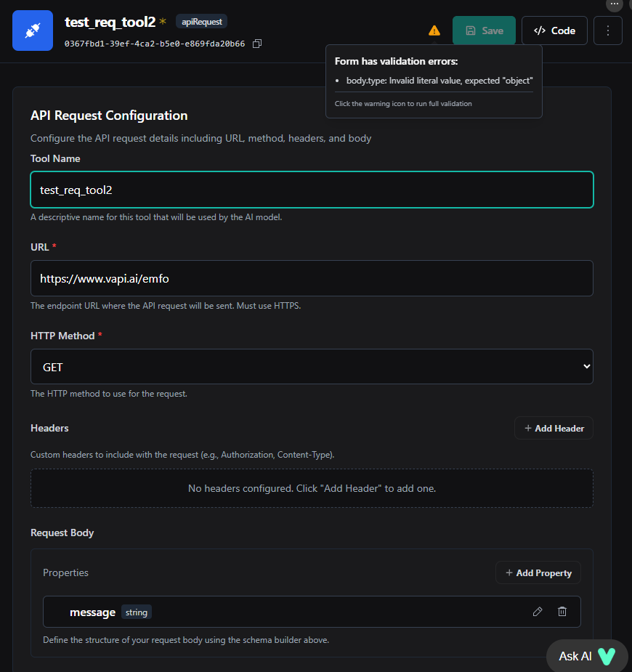Delete the message property via trash icon
632x672 pixels.
(x=562, y=612)
